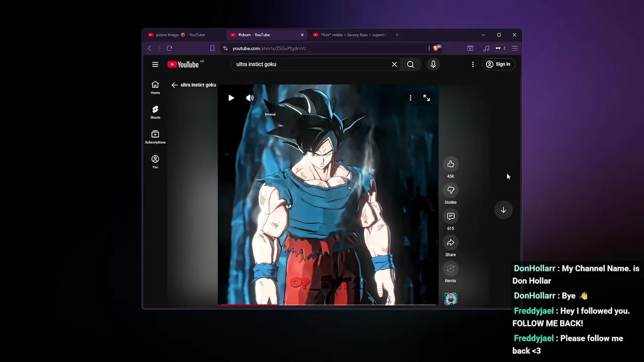
Task: Open the You page in sidebar
Action: [x=155, y=161]
